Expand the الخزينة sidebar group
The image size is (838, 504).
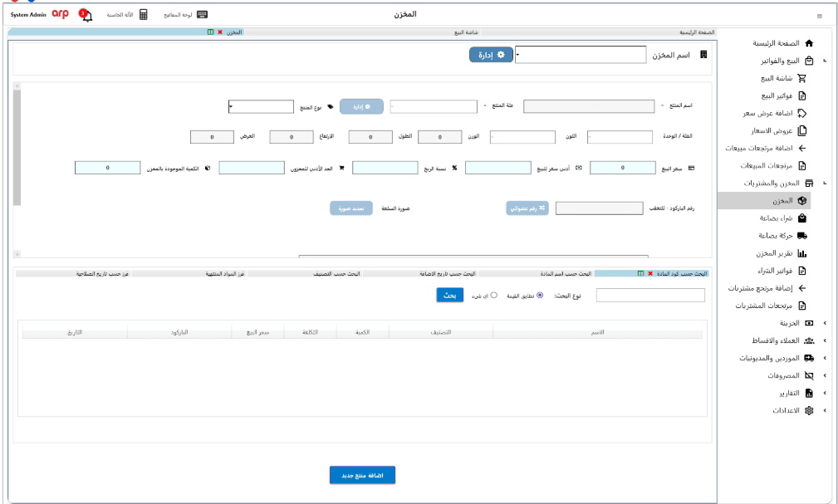pyautogui.click(x=825, y=323)
